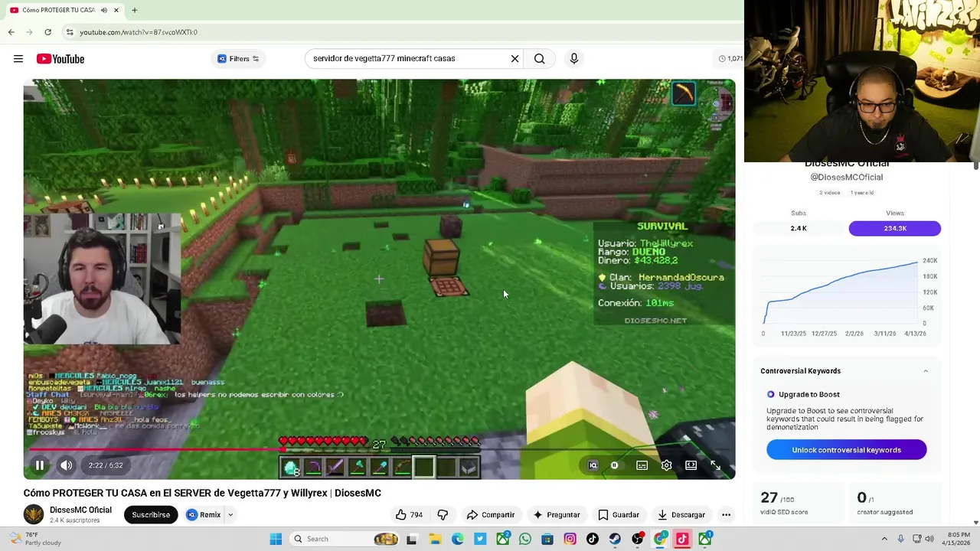Download video with Descargar button
Screen dimensions: 980x551
[x=681, y=515]
